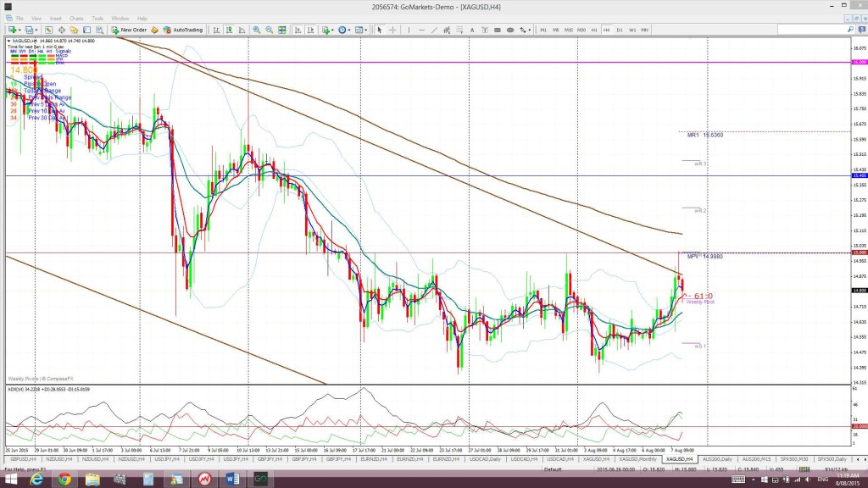Switch to M15 timeframe

(569, 30)
